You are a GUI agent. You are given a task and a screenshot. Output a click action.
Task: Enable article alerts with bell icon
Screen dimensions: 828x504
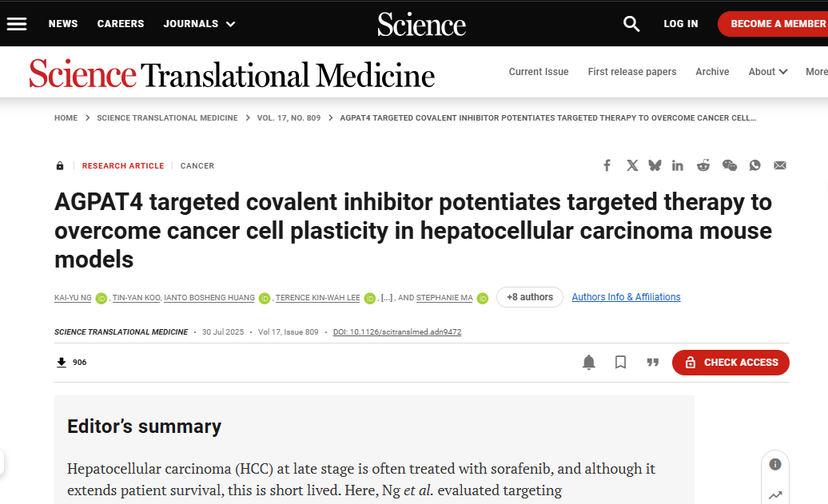pos(589,363)
